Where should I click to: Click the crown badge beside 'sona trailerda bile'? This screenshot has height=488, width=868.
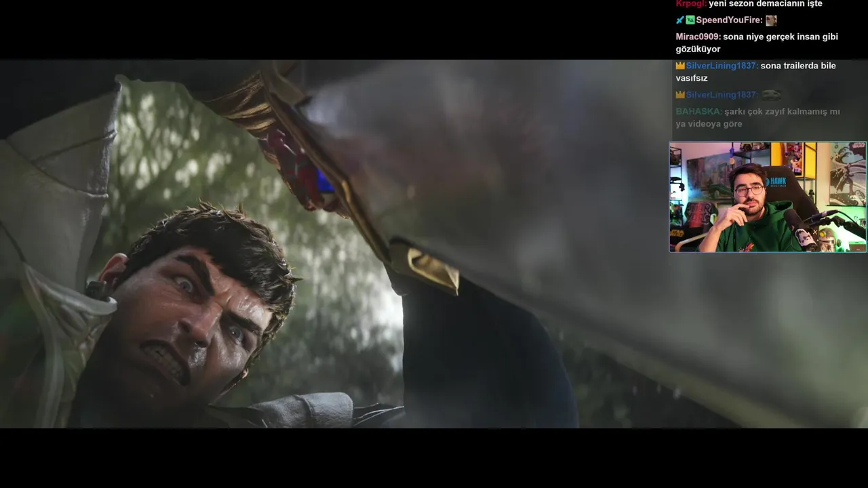click(x=680, y=66)
